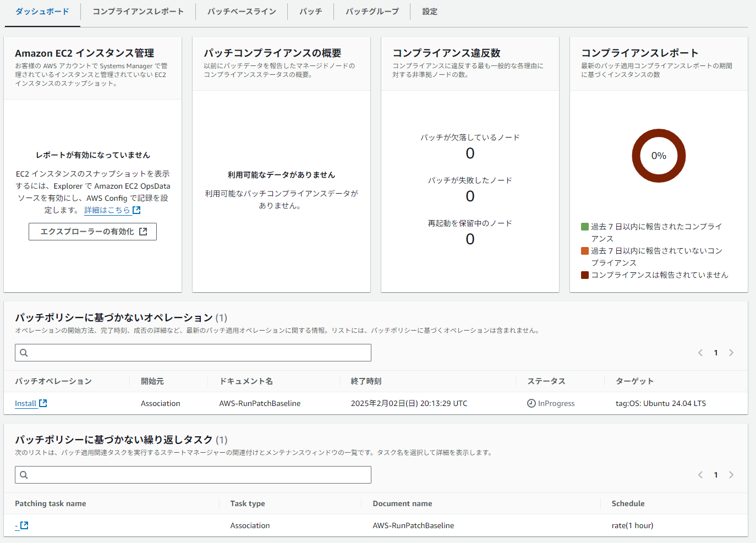Image resolution: width=756 pixels, height=543 pixels.
Task: Go to next page in recurring tasks
Action: [x=731, y=475]
